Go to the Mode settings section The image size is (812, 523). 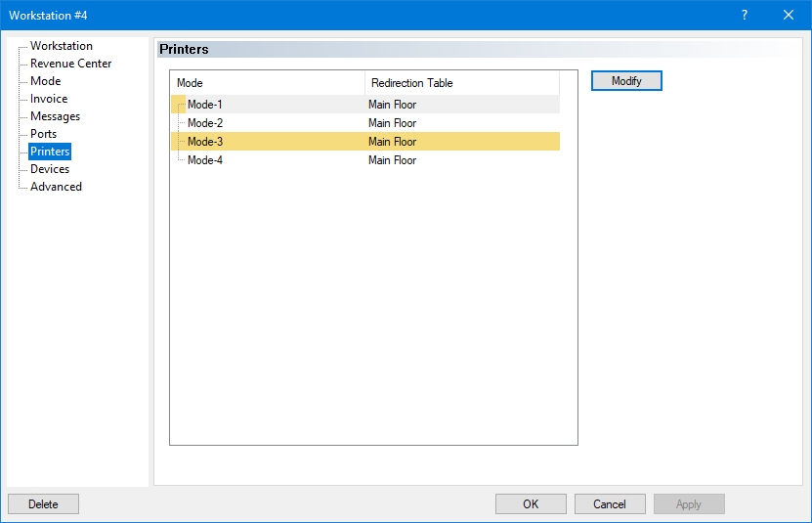(45, 81)
